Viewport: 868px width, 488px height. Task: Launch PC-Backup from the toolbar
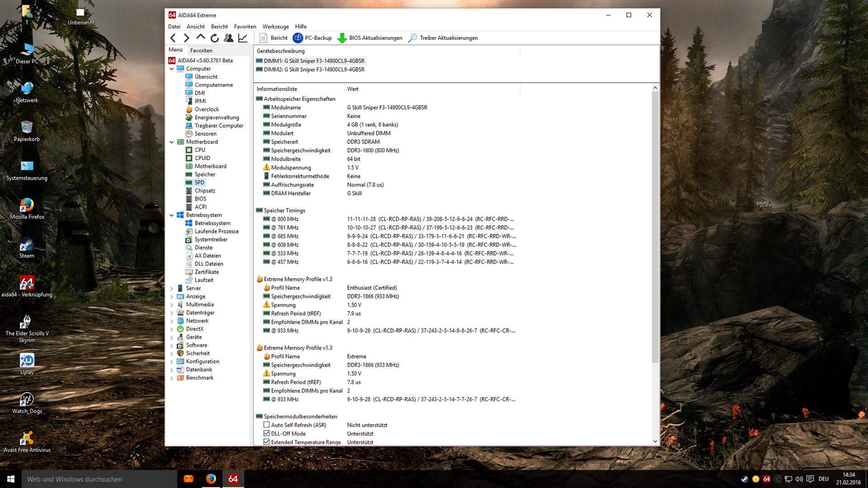click(313, 38)
